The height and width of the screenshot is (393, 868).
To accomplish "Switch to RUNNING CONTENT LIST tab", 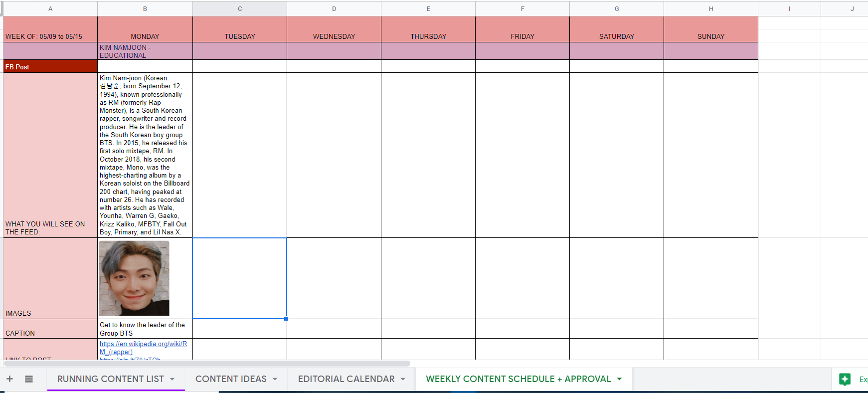I will click(111, 379).
